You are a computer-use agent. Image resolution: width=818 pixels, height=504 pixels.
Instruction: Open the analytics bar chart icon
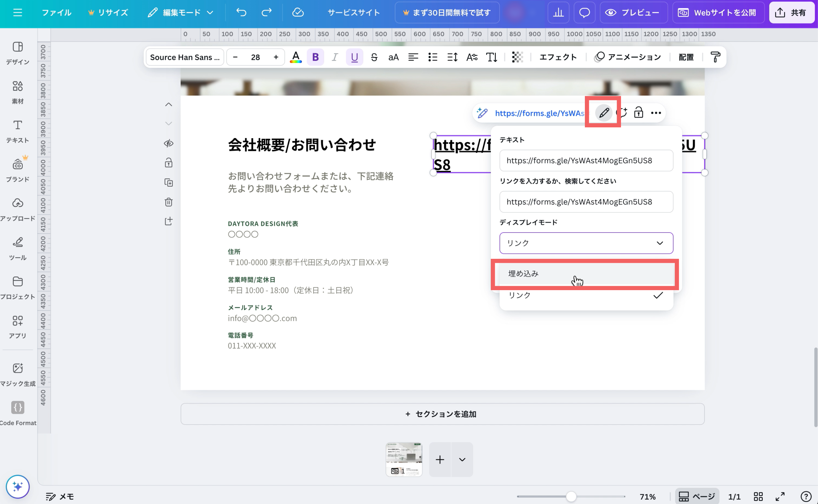pyautogui.click(x=558, y=13)
